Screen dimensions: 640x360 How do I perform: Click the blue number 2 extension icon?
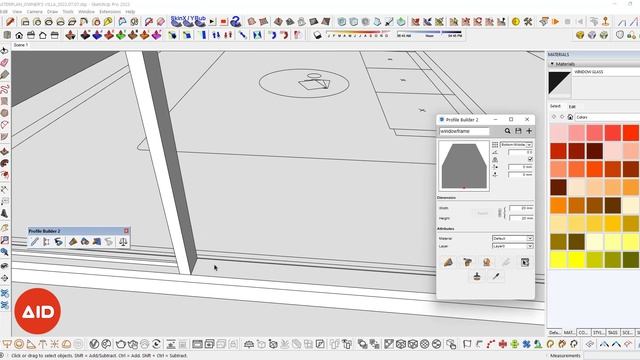236,21
